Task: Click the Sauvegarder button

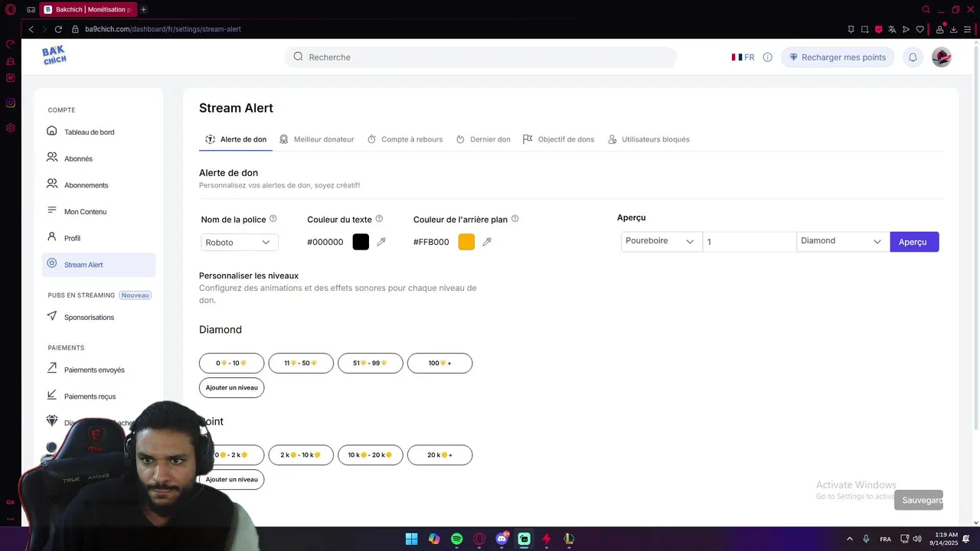Action: (919, 500)
